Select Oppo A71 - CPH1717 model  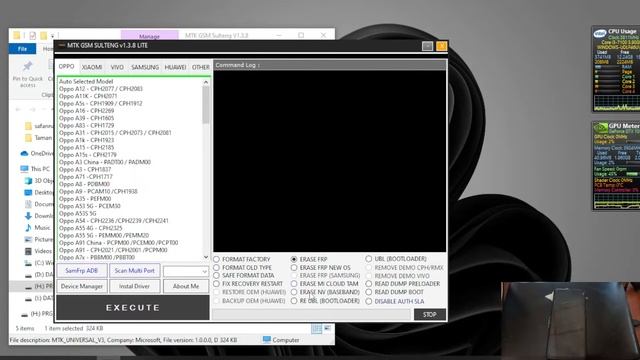[x=86, y=177]
